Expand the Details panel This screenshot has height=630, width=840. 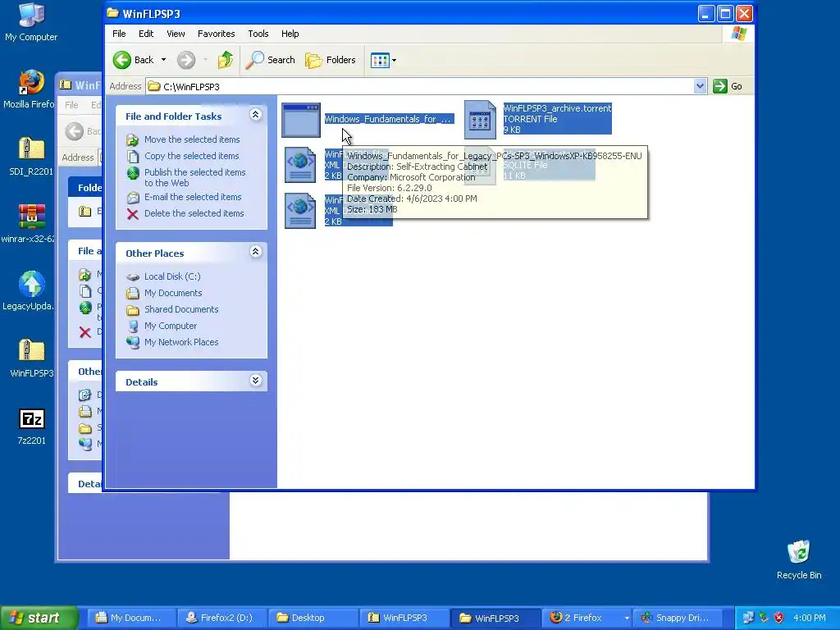[256, 381]
